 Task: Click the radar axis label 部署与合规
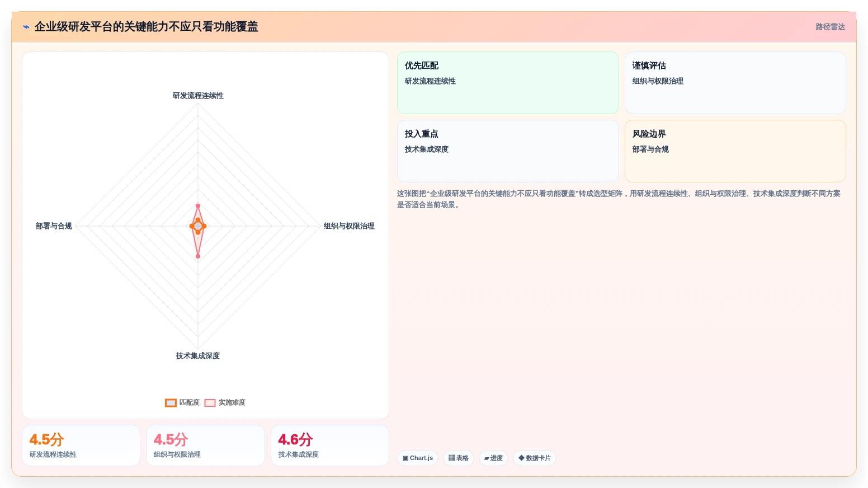(x=54, y=226)
